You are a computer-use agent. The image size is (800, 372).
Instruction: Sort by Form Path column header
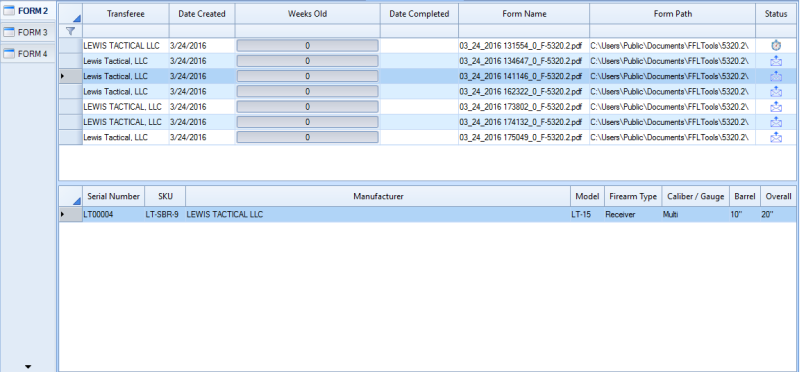672,14
